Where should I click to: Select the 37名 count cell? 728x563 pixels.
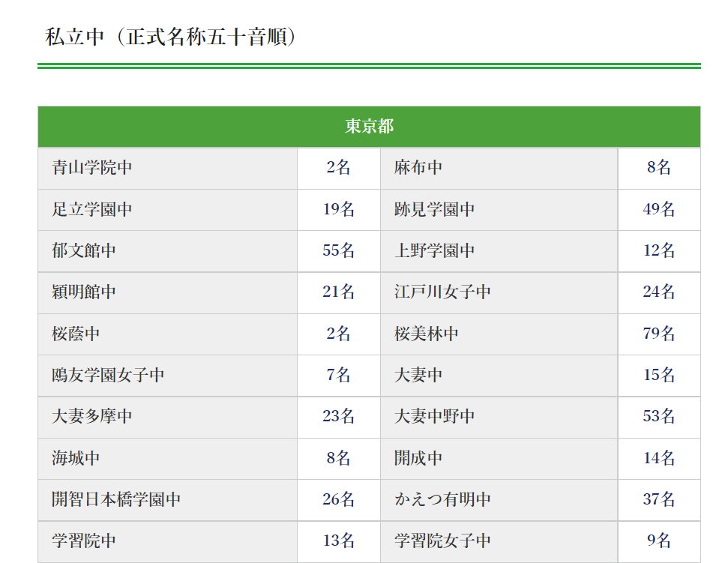(x=659, y=500)
